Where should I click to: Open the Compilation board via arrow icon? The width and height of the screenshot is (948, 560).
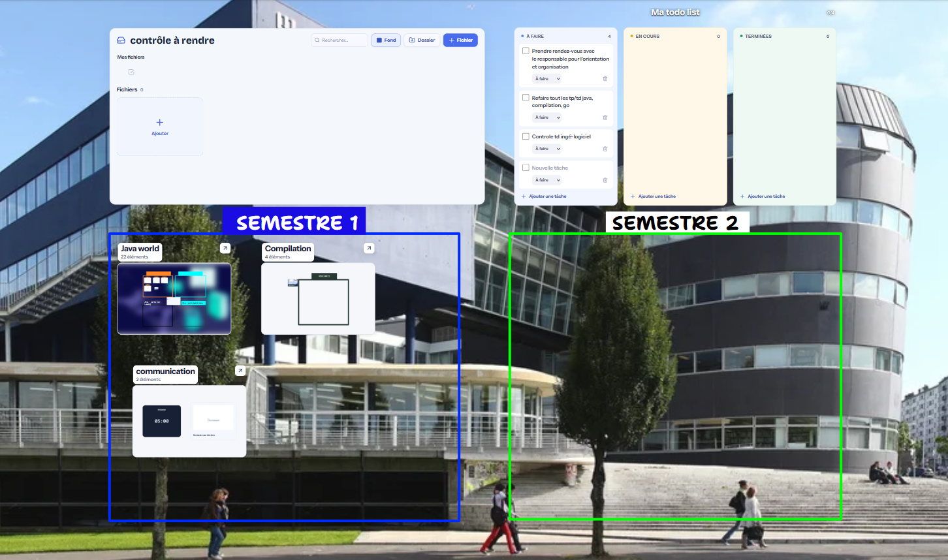(369, 248)
